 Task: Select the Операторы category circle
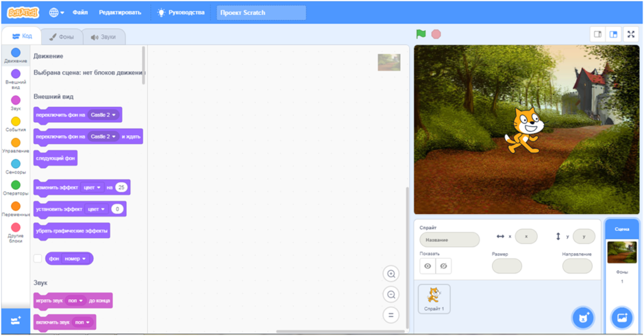point(16,184)
